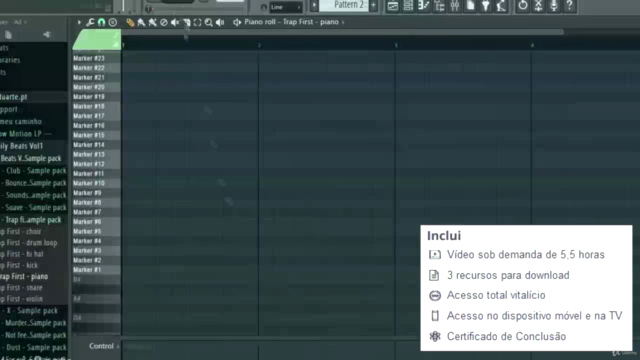640x360 pixels.
Task: Expand the 'Murder..Sample pack' folder
Action: (33, 323)
